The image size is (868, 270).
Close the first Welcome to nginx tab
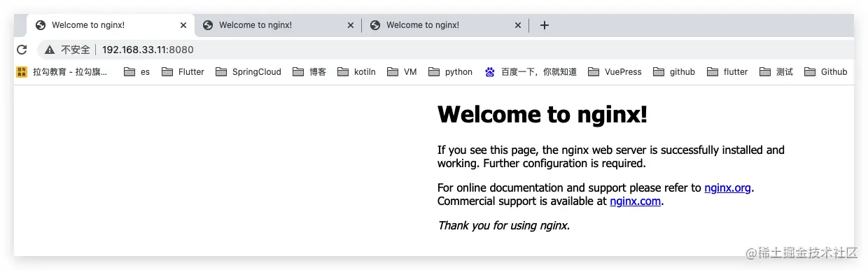pyautogui.click(x=183, y=25)
